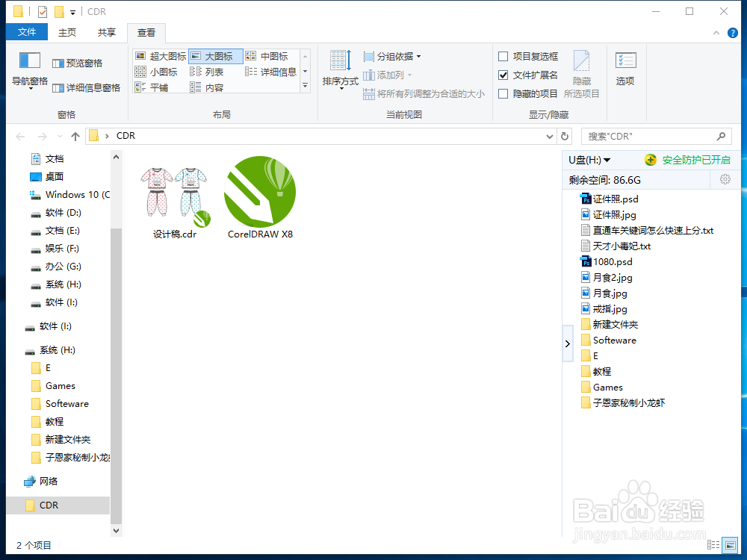Open the 文件 file menu tab
The width and height of the screenshot is (747, 560).
27,32
